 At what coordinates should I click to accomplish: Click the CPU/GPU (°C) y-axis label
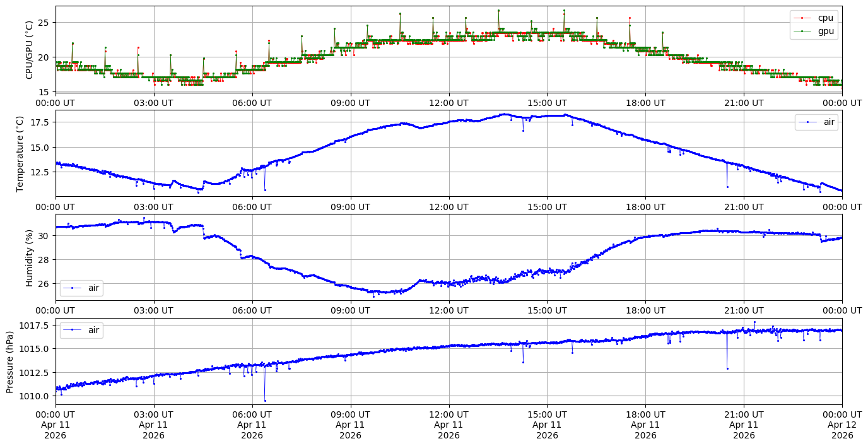(x=29, y=50)
